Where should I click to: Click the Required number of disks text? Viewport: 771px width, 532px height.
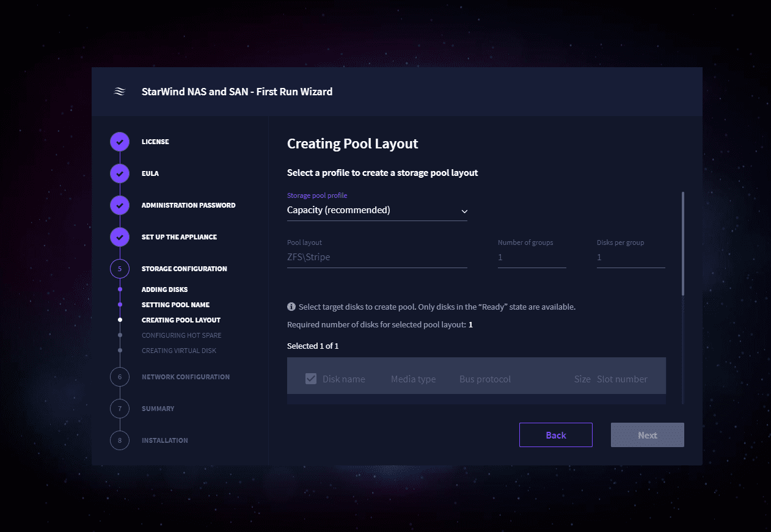point(380,324)
